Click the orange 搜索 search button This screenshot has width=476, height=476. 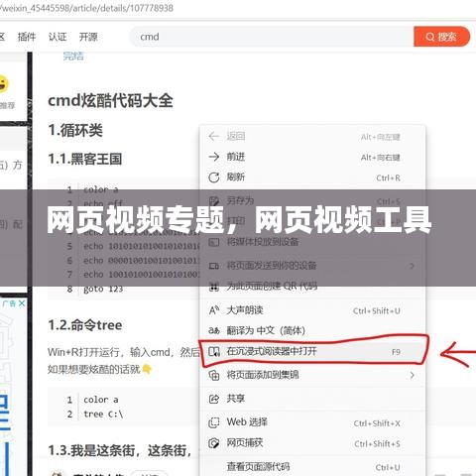[x=441, y=37]
